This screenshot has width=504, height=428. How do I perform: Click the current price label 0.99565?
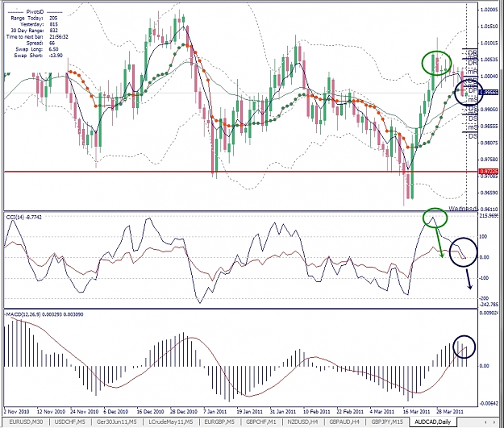[x=488, y=93]
